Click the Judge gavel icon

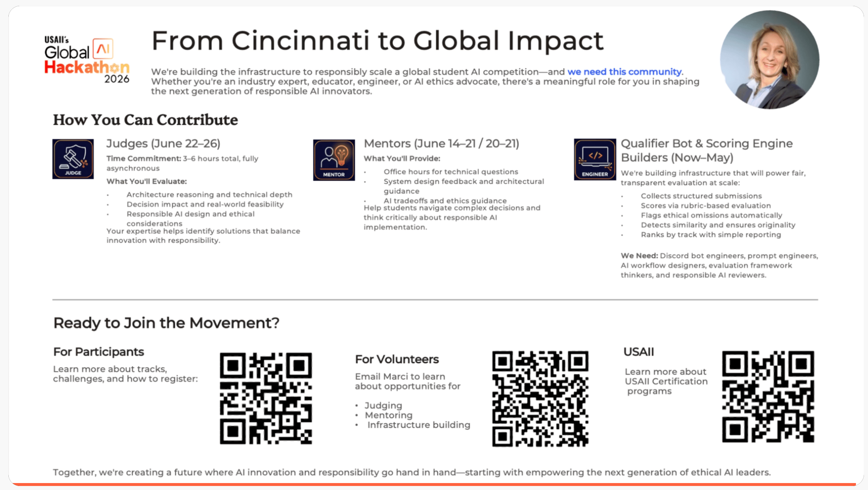pyautogui.click(x=73, y=159)
